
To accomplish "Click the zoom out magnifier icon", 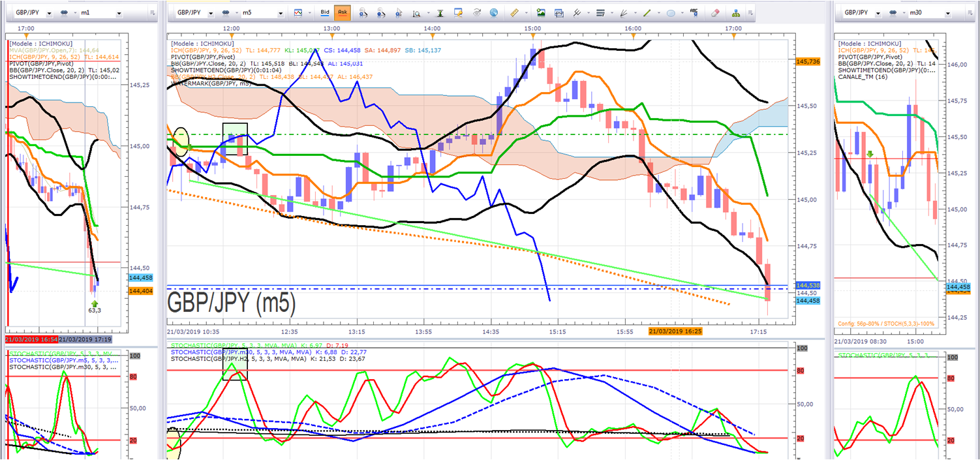I will point(381,12).
